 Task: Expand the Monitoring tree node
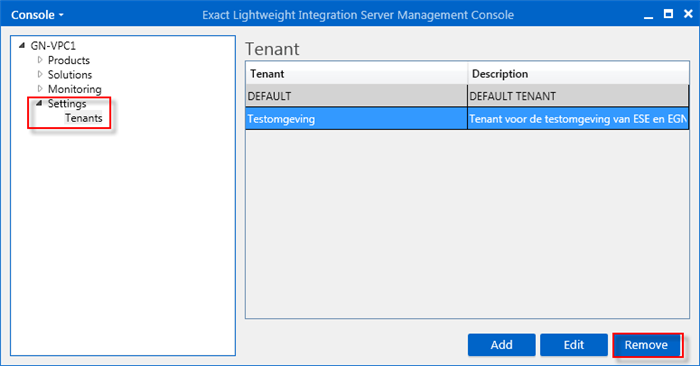[40, 88]
